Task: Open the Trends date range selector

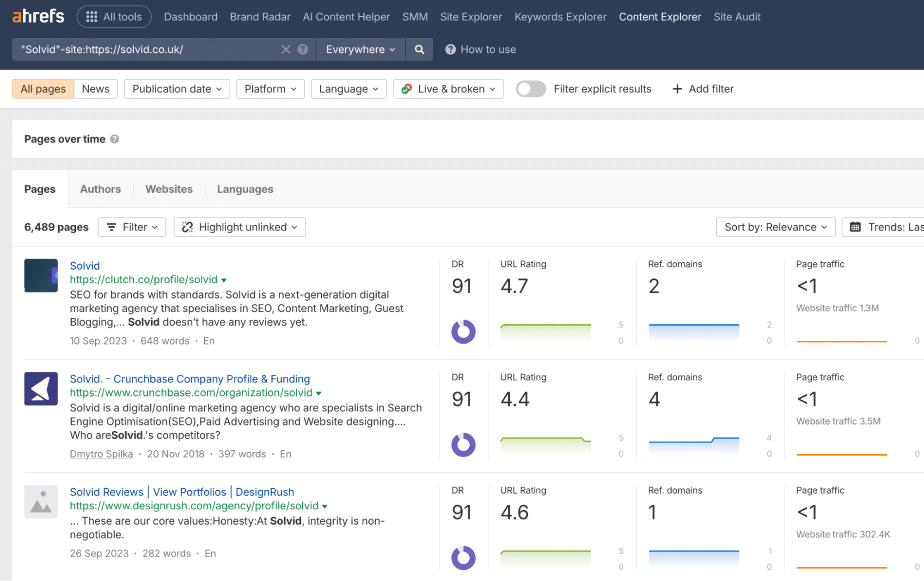Action: point(883,227)
